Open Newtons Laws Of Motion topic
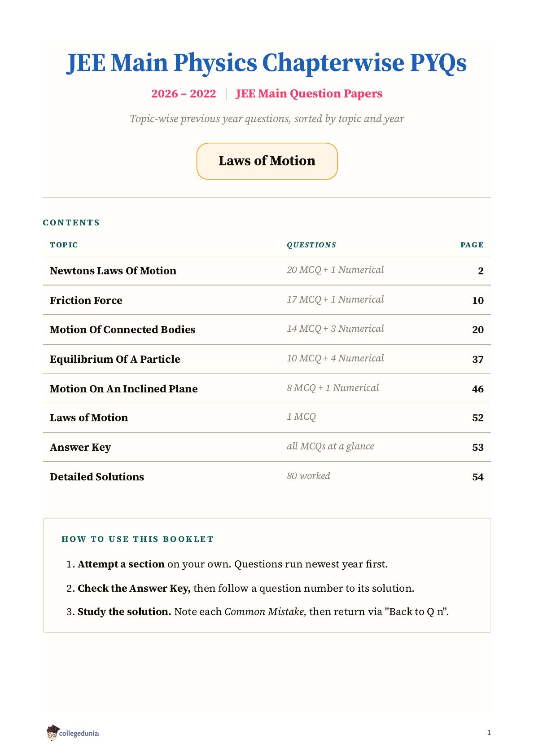The width and height of the screenshot is (534, 756). pos(113,271)
